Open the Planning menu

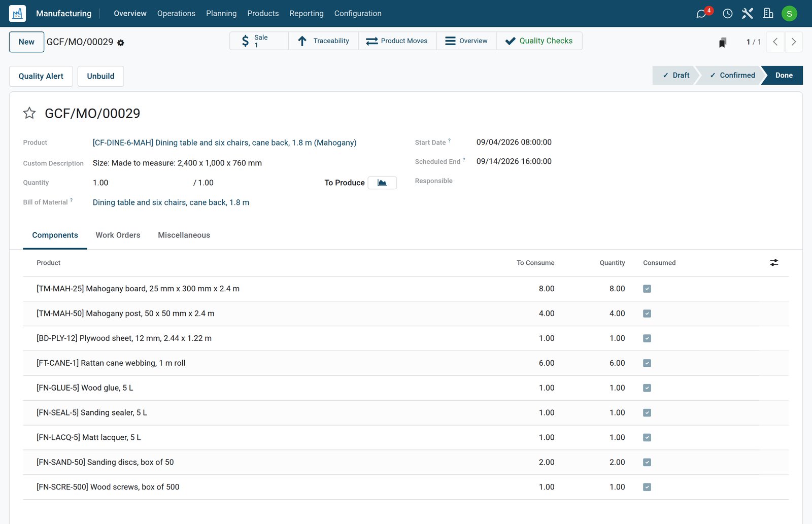coord(221,14)
